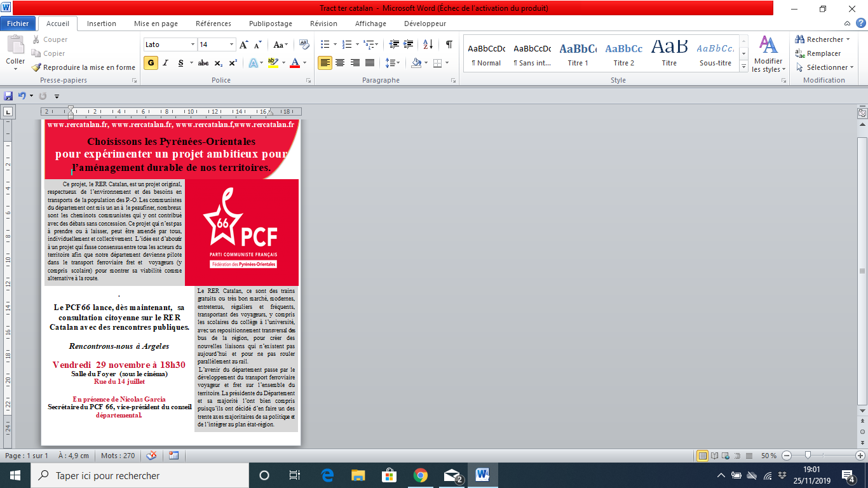This screenshot has width=868, height=488.
Task: Click the Mots : 270 word count
Action: tap(118, 456)
